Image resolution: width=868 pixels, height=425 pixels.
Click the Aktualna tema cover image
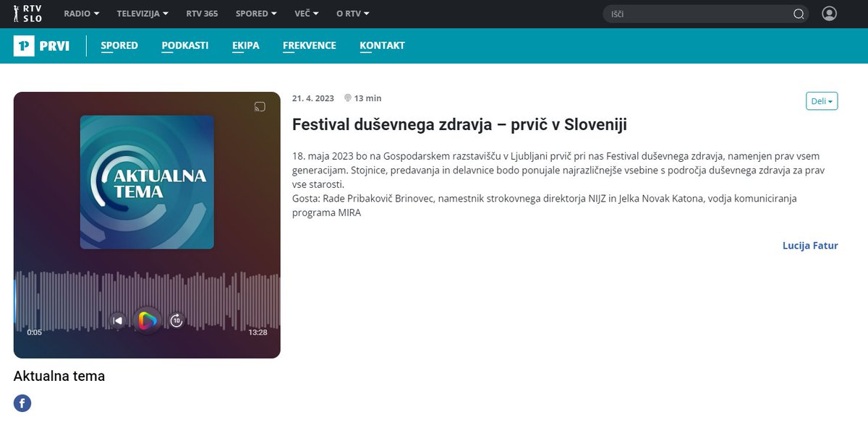[x=147, y=182]
